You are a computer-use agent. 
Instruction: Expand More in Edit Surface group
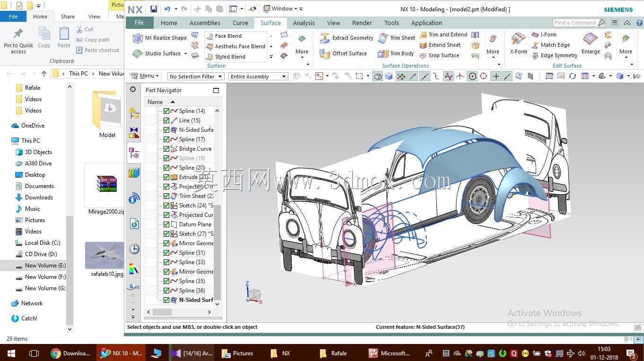pos(626,45)
